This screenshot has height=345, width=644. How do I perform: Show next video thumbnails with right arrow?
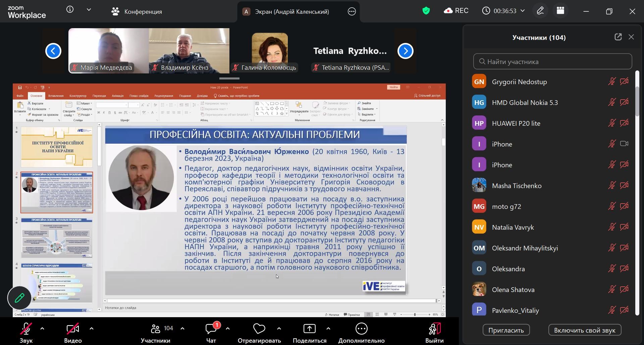tap(405, 51)
